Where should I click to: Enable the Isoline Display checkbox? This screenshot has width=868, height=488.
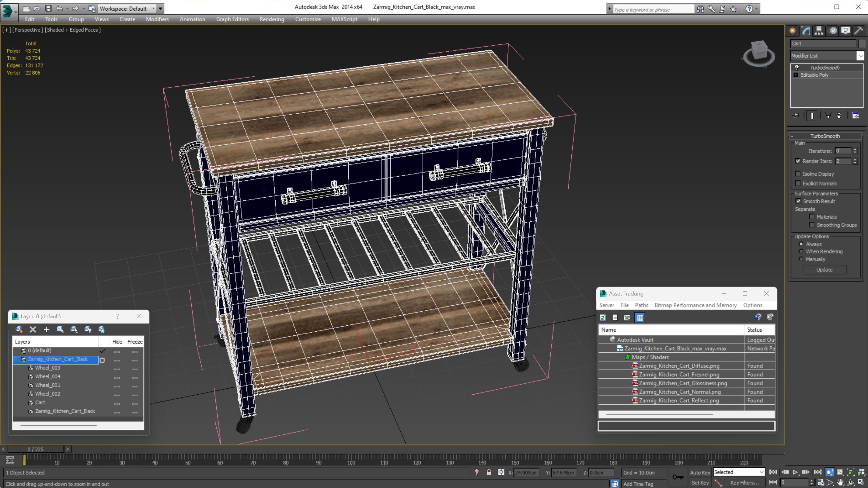tap(798, 174)
